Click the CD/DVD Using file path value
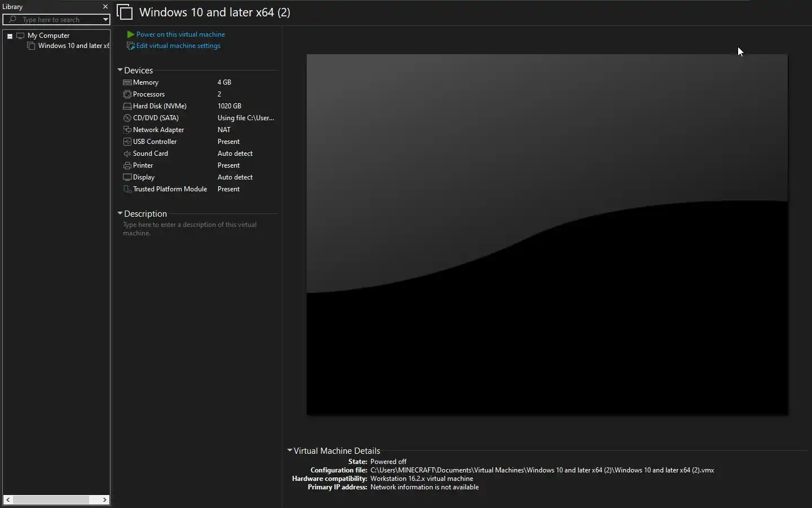812x508 pixels. tap(246, 118)
